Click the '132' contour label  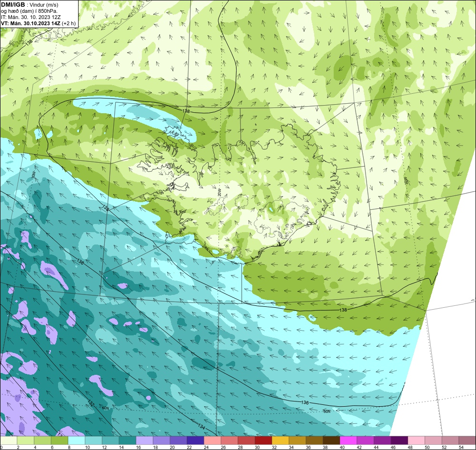91,403
